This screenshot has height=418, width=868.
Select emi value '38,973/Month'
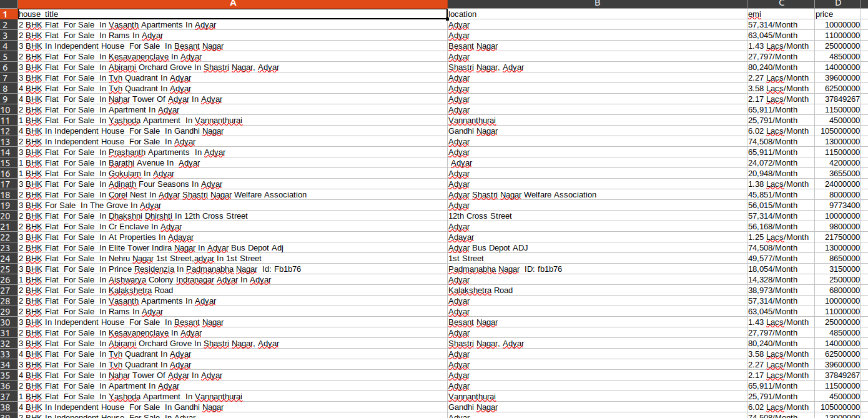pos(781,290)
